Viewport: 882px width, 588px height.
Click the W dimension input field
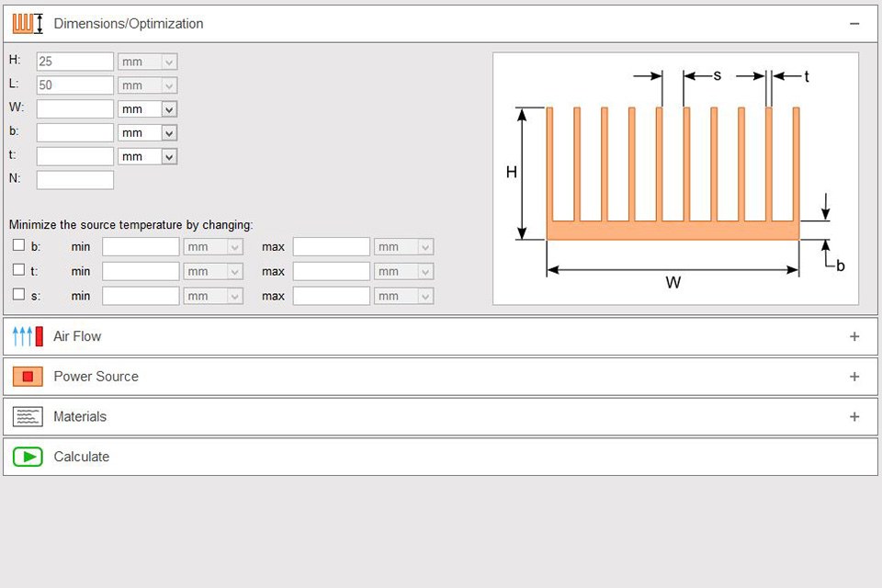(x=74, y=108)
